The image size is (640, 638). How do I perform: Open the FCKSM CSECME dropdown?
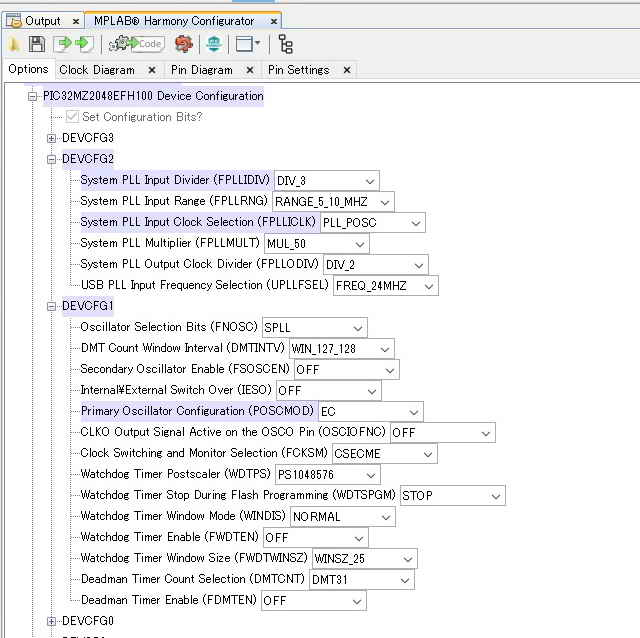[x=385, y=454]
